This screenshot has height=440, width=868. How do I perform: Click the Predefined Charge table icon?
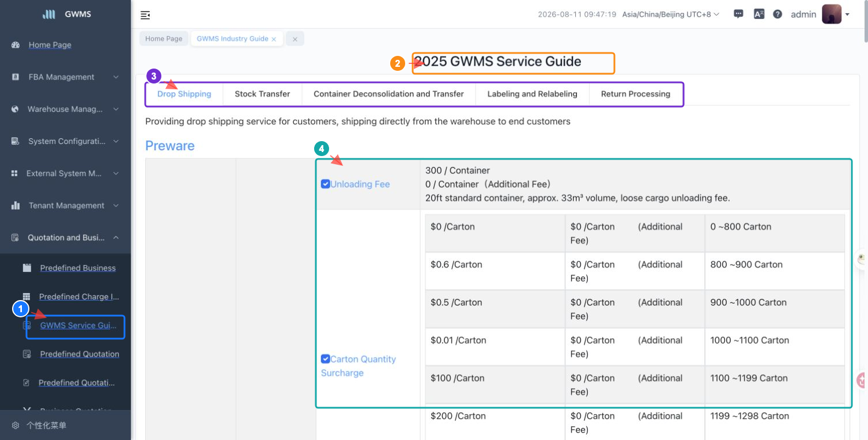click(x=27, y=297)
